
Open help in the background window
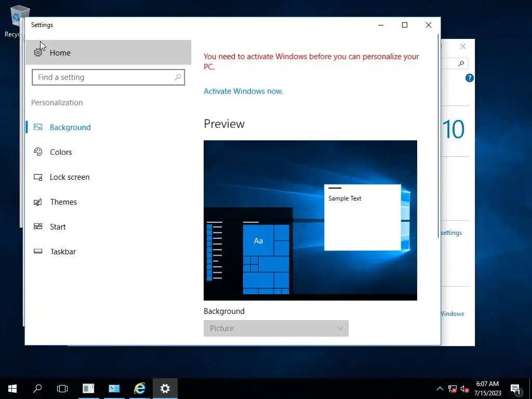469,78
